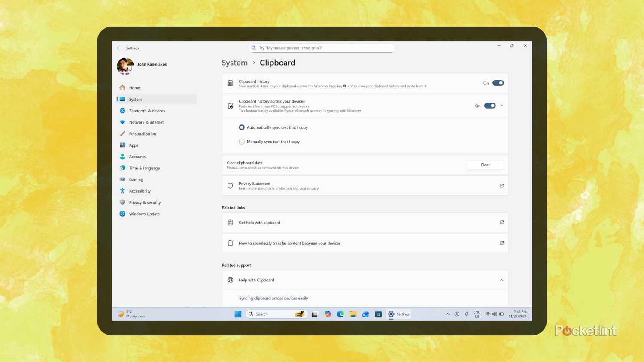Disable Clipboard history across your devices
This screenshot has width=644, height=362.
pos(489,106)
